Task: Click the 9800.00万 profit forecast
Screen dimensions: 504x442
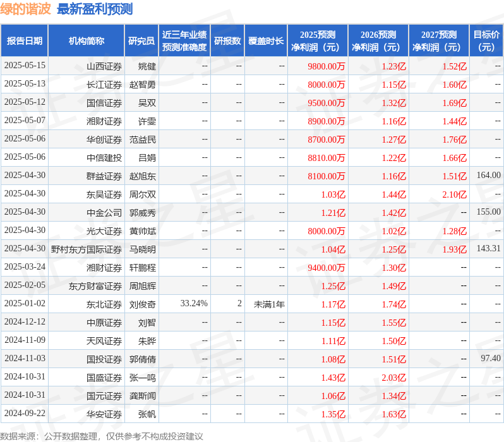Action: (x=327, y=66)
